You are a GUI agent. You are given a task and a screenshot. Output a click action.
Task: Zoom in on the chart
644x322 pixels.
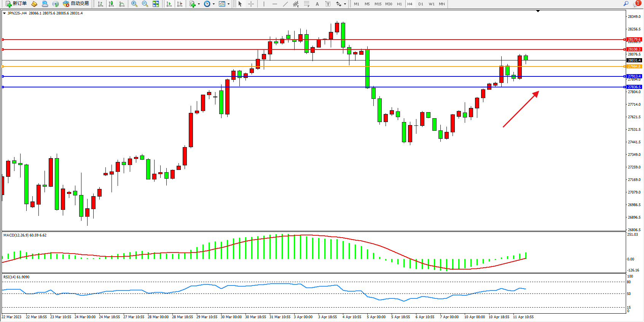tap(134, 4)
